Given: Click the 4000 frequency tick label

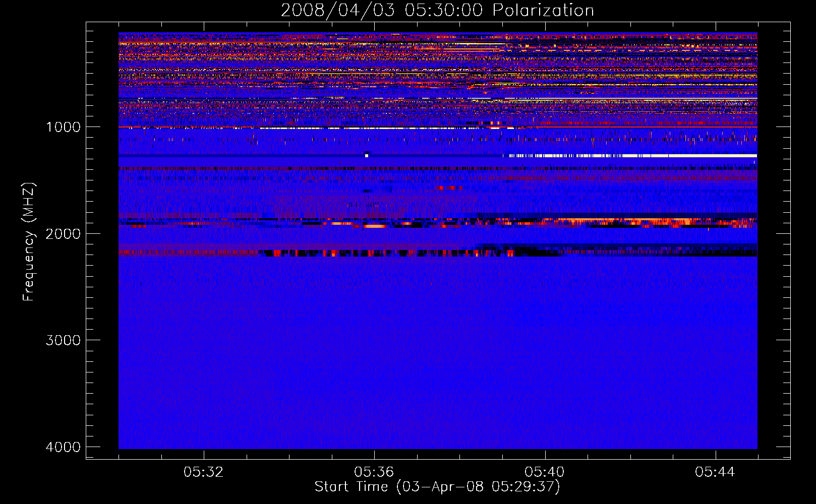Looking at the screenshot, I should point(63,447).
